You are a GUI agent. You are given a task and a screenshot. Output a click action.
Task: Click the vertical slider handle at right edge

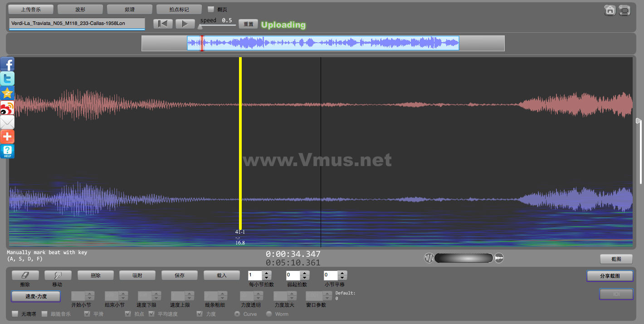click(639, 121)
